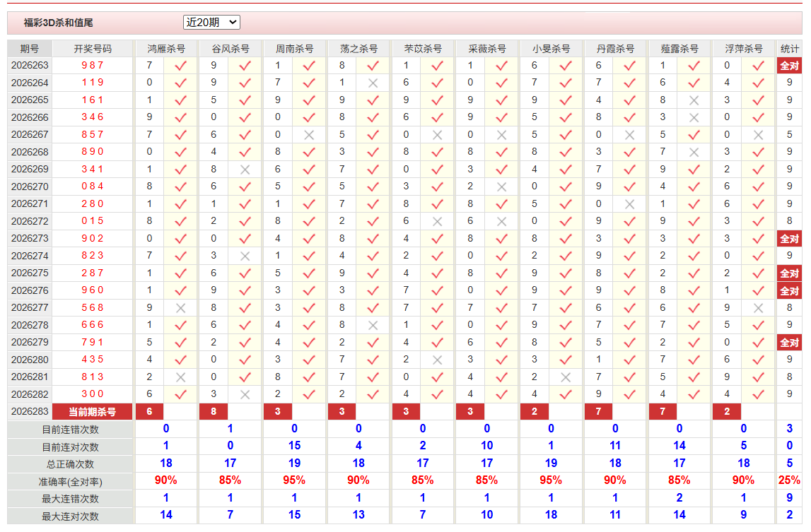The height and width of the screenshot is (532, 811).
Task: Click the red checkmark in row 2026266 谷风杀号
Action: (245, 117)
